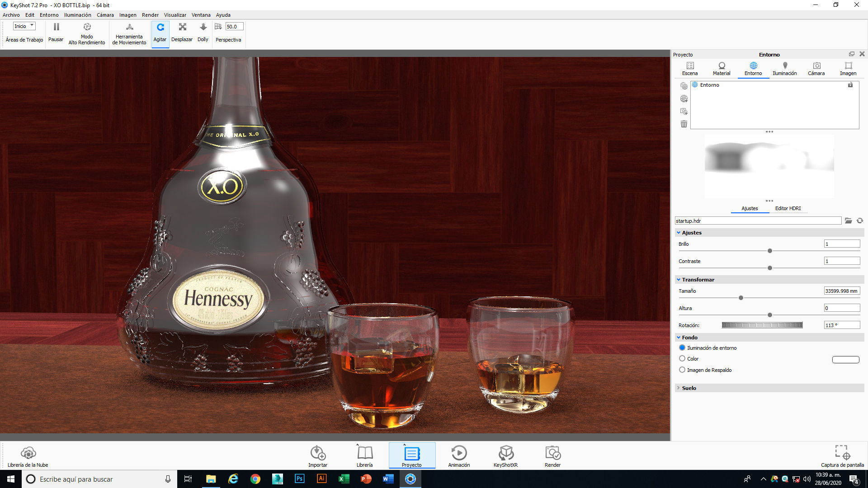Open the Librería panel

coord(365,456)
